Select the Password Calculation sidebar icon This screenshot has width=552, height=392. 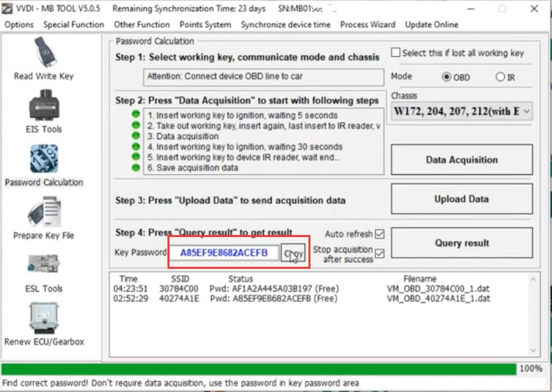tap(44, 159)
